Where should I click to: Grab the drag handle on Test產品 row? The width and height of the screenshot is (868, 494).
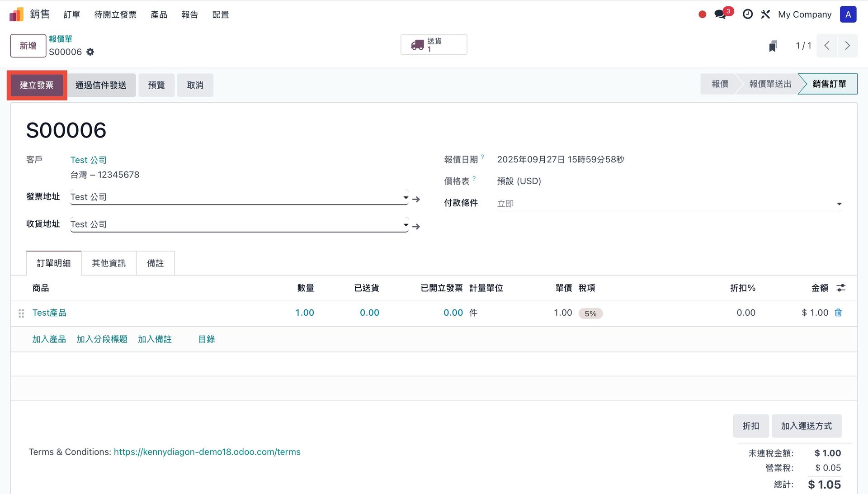[21, 313]
